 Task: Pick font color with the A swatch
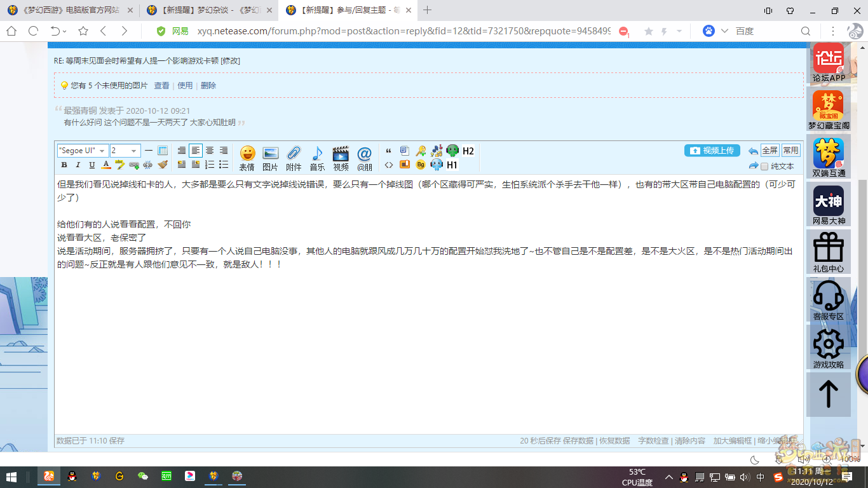pos(106,165)
